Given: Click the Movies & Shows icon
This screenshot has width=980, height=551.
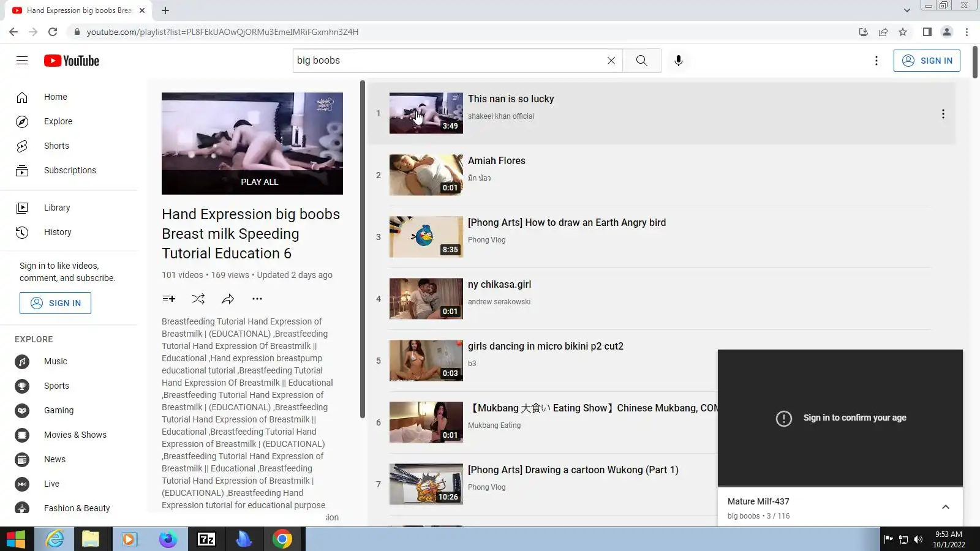Looking at the screenshot, I should click(22, 435).
